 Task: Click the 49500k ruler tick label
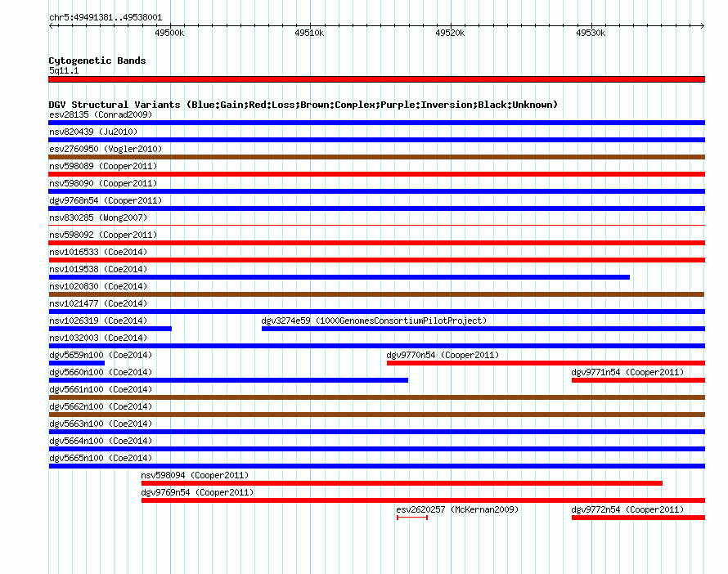coord(169,33)
